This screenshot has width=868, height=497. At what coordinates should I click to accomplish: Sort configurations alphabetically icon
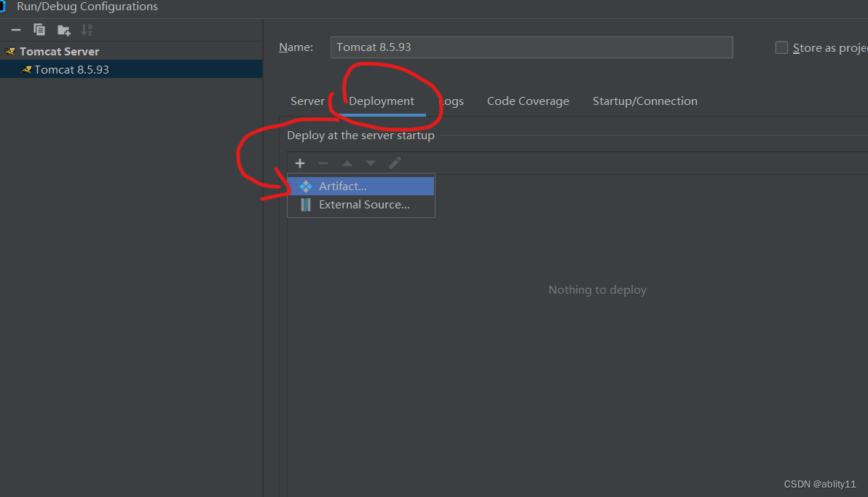tap(87, 30)
